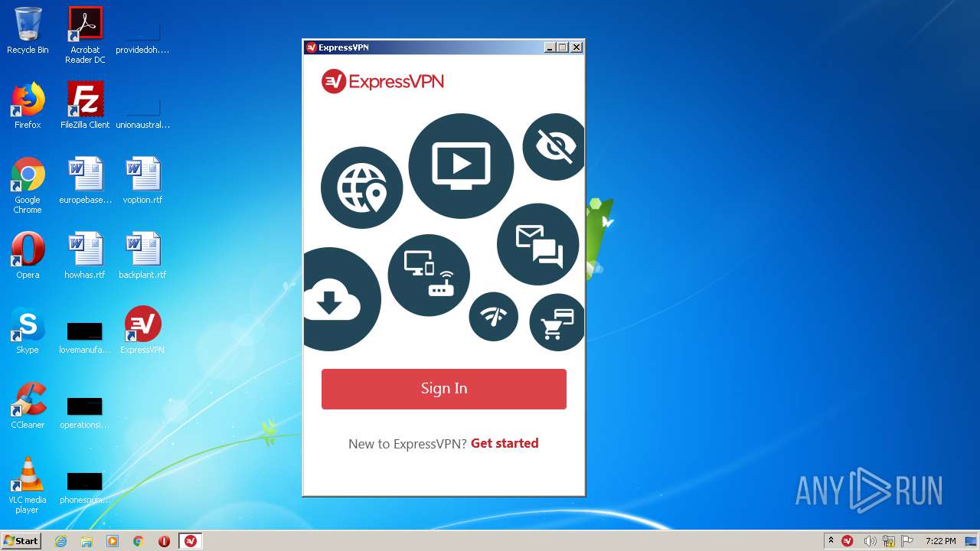This screenshot has height=551, width=980.
Task: Select the howhas.rtf document file
Action: pyautogui.click(x=85, y=256)
